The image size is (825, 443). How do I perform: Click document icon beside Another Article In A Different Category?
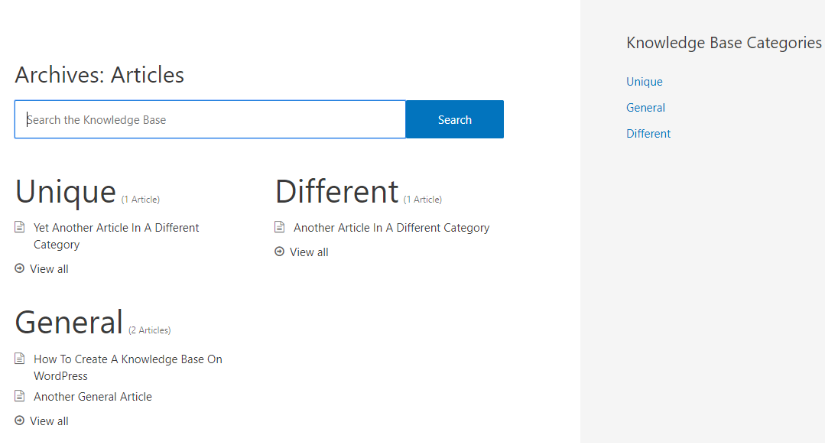pyautogui.click(x=279, y=227)
